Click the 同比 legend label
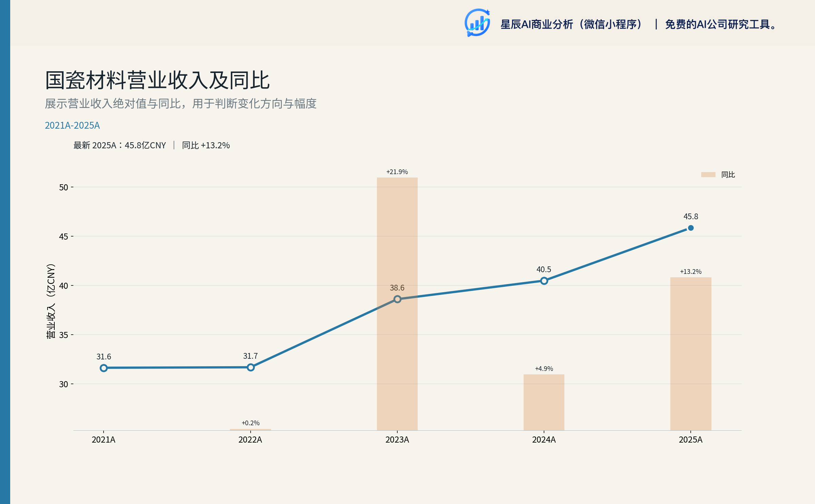The width and height of the screenshot is (815, 504). point(728,174)
